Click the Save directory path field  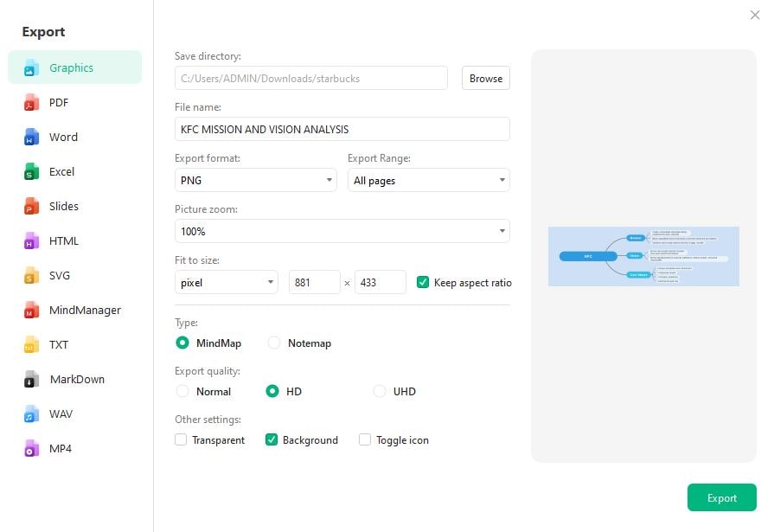pos(311,78)
